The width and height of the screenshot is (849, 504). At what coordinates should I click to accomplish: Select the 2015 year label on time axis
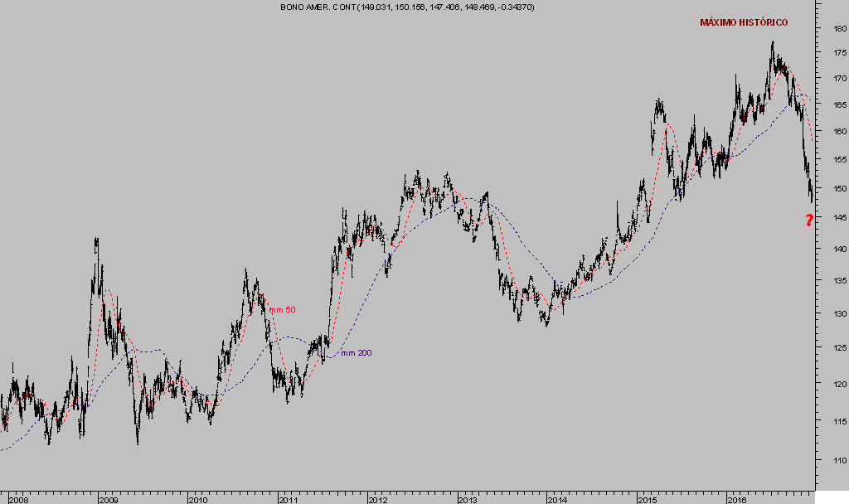point(647,500)
